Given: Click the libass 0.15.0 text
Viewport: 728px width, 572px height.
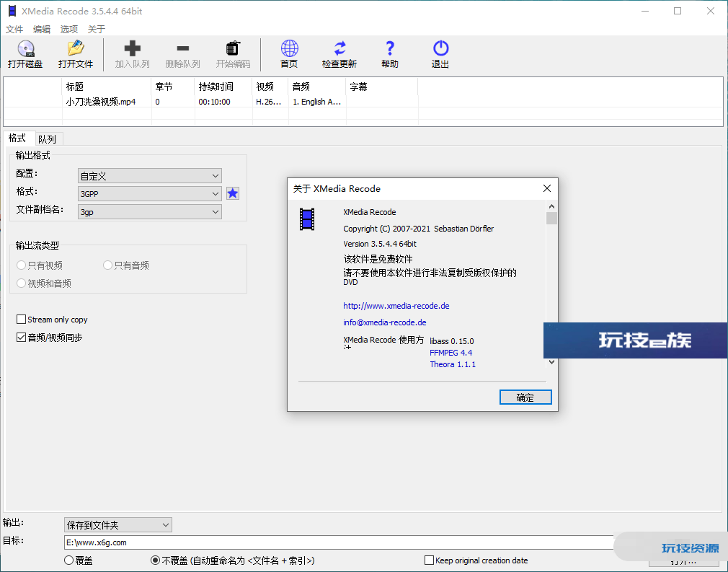Looking at the screenshot, I should point(452,341).
